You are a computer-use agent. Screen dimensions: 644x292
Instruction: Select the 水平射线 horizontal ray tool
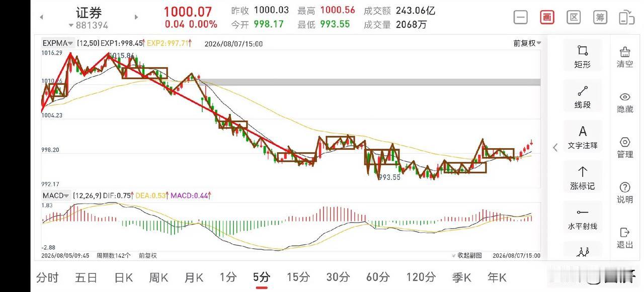point(583,219)
